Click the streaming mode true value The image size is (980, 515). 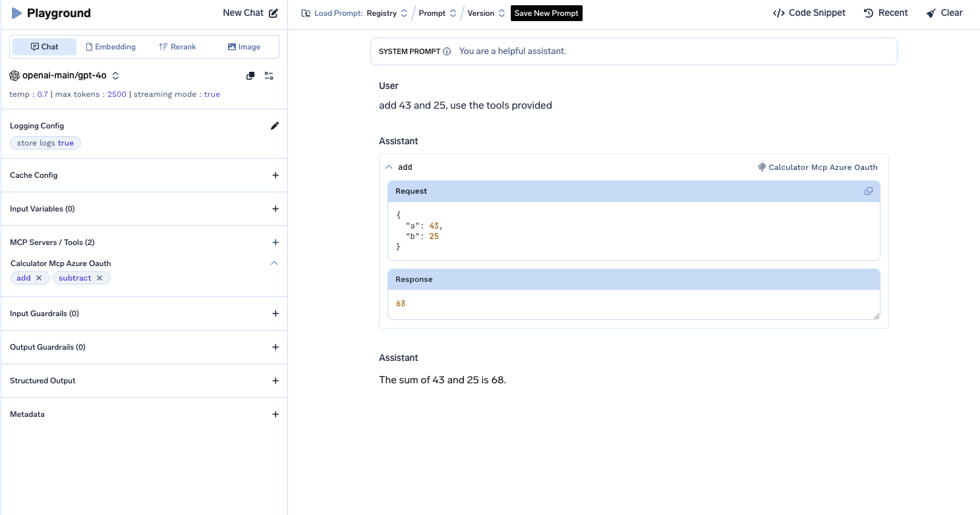tap(212, 94)
